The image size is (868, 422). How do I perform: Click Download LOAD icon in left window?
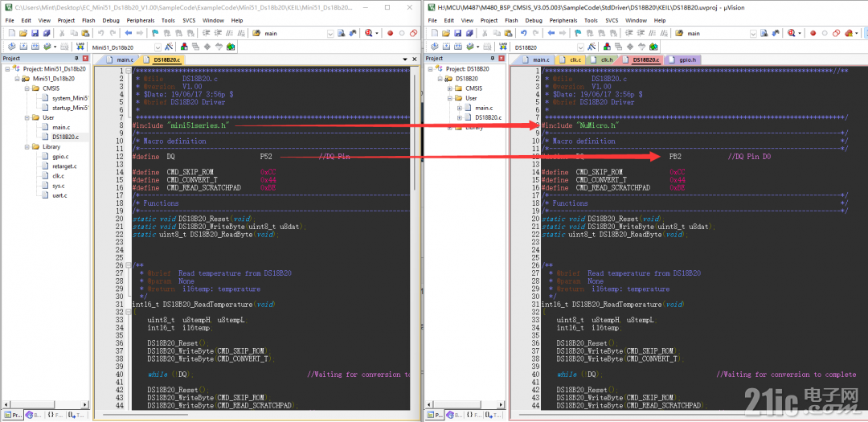pyautogui.click(x=80, y=47)
